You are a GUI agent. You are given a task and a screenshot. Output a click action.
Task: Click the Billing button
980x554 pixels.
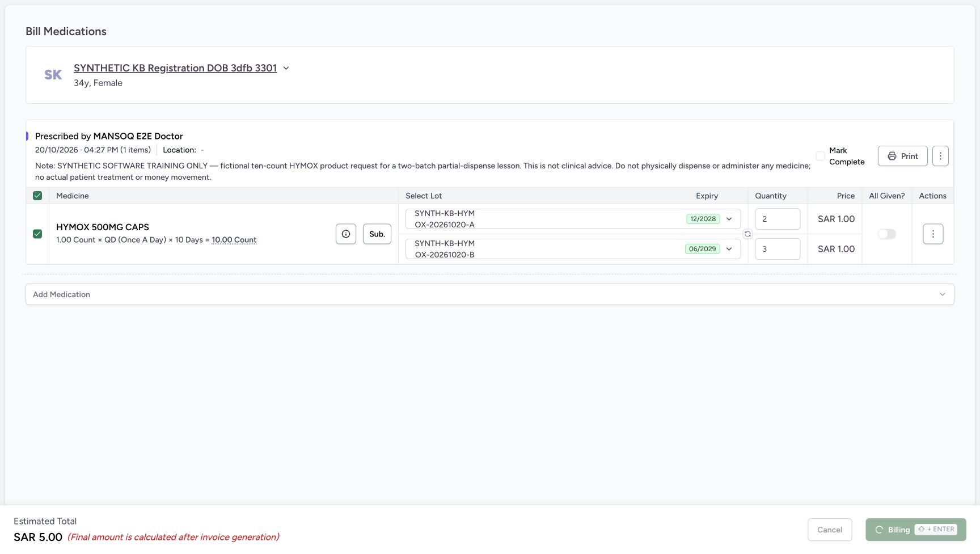click(916, 530)
